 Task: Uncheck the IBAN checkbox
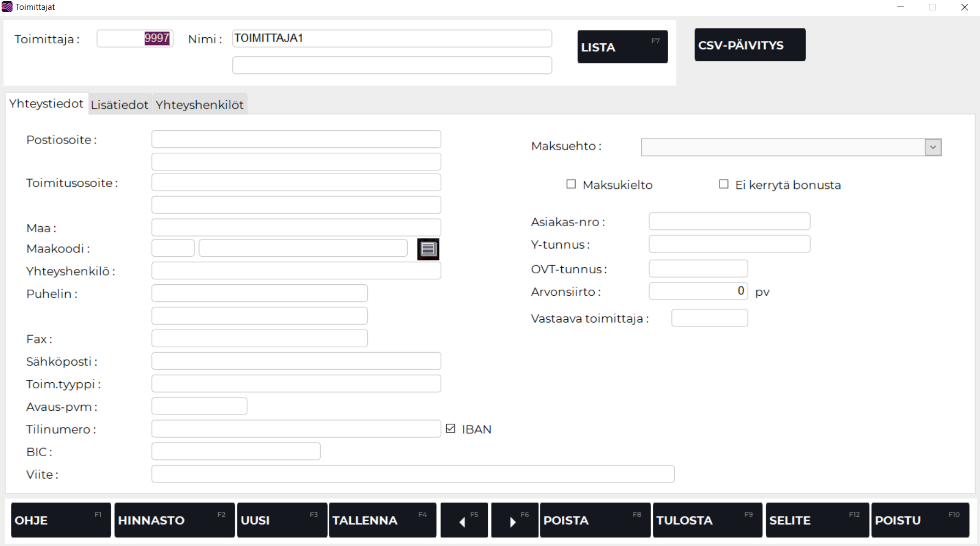click(x=451, y=429)
